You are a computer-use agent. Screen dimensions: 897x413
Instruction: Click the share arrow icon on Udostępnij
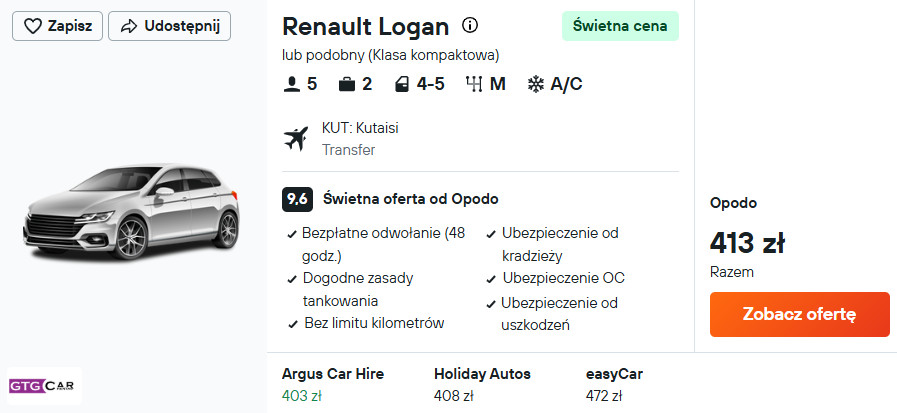pos(128,26)
